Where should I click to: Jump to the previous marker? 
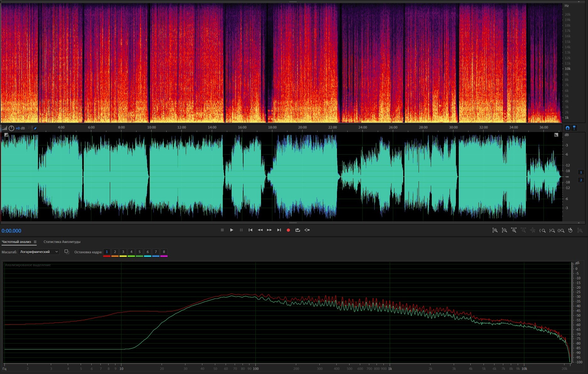point(250,230)
